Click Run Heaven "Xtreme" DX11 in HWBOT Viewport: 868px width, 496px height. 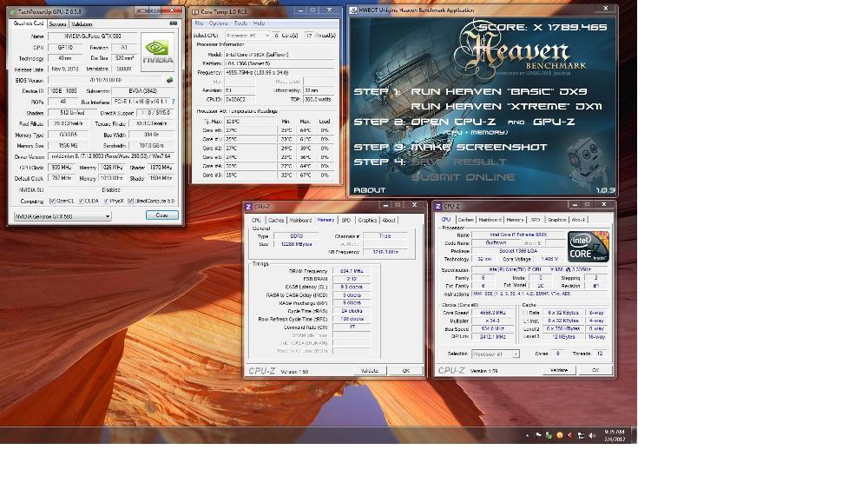point(507,106)
